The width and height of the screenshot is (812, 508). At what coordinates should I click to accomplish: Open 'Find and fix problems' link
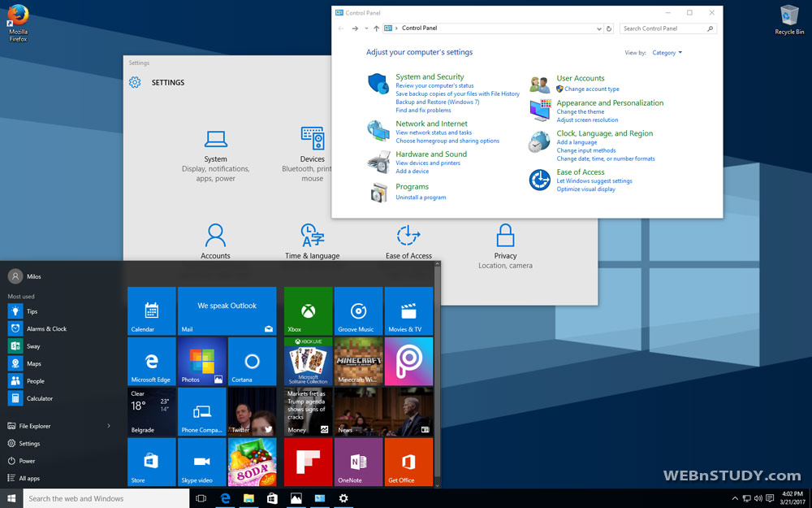pyautogui.click(x=423, y=111)
